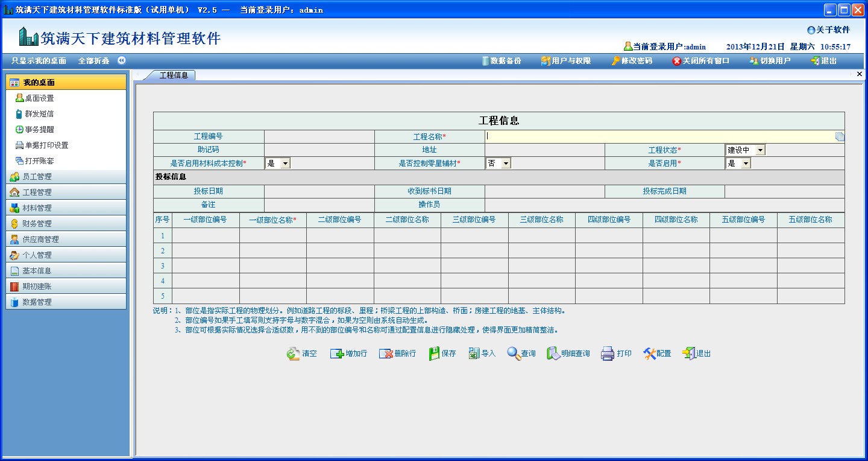868x461 pixels.
Task: Expand the 数据管理 section
Action: (66, 302)
